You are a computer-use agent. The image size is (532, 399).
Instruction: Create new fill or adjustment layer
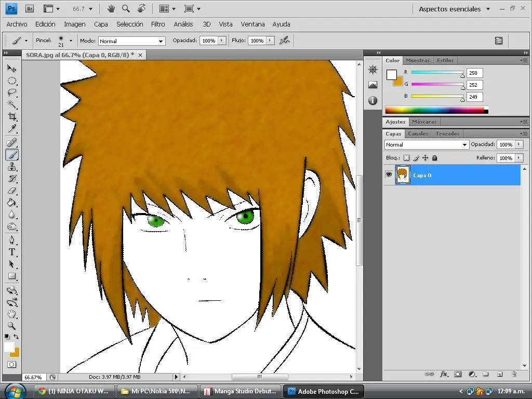coord(472,374)
